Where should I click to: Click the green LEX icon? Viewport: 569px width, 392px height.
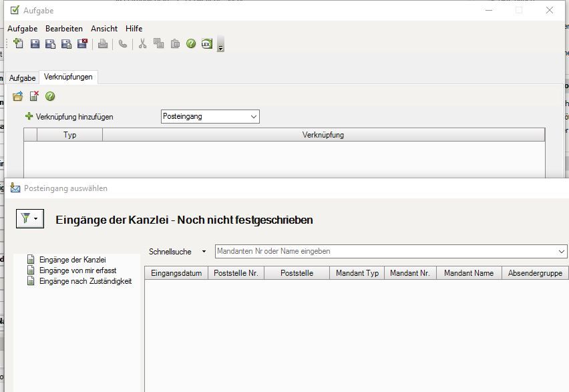tap(206, 44)
